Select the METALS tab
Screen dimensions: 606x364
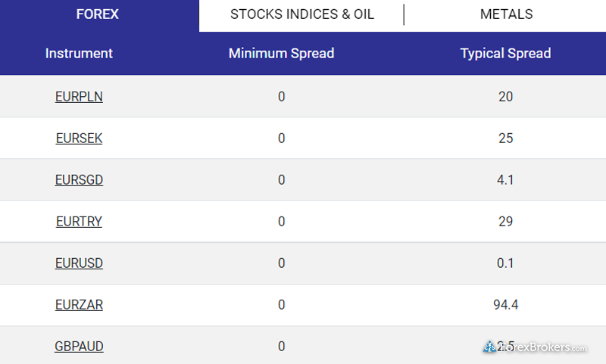pos(506,15)
